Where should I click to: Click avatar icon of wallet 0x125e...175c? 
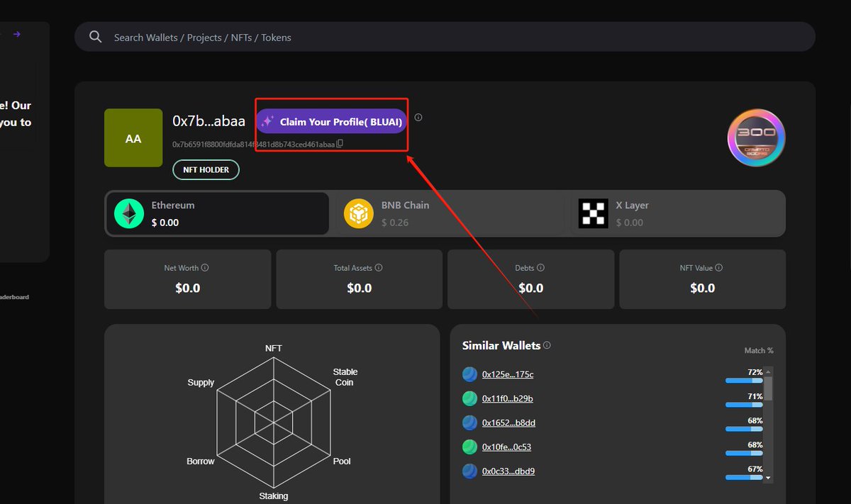(469, 374)
